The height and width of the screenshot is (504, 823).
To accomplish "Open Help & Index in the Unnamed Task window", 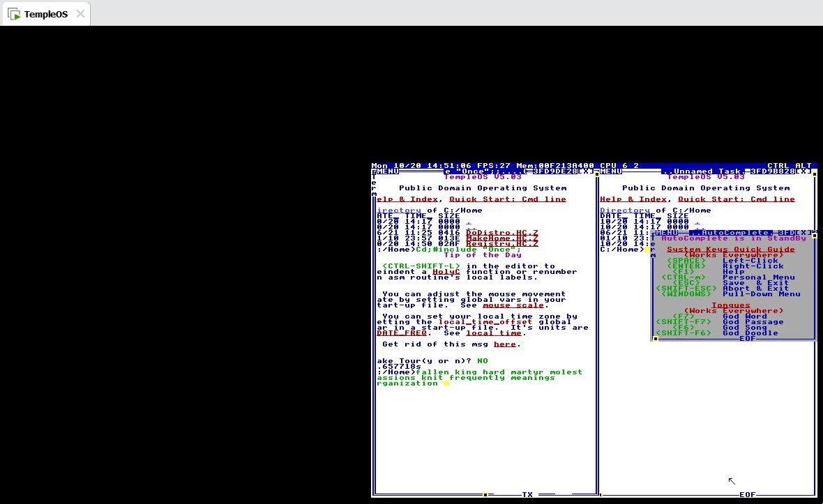I will point(633,199).
